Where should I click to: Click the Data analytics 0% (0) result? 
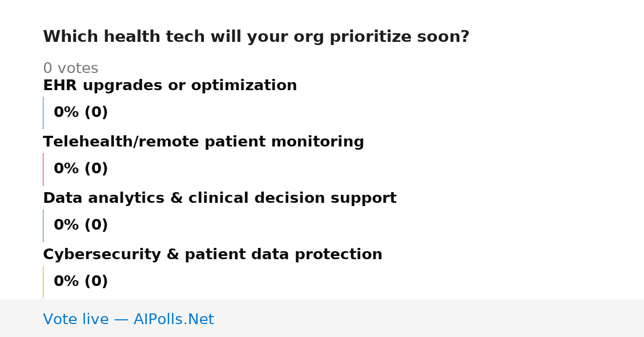[x=80, y=225]
